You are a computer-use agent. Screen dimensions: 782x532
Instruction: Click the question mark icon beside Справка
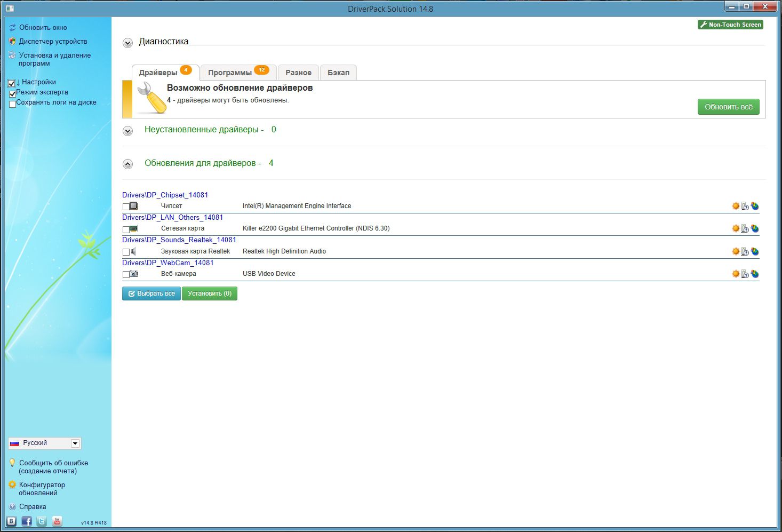[12, 507]
